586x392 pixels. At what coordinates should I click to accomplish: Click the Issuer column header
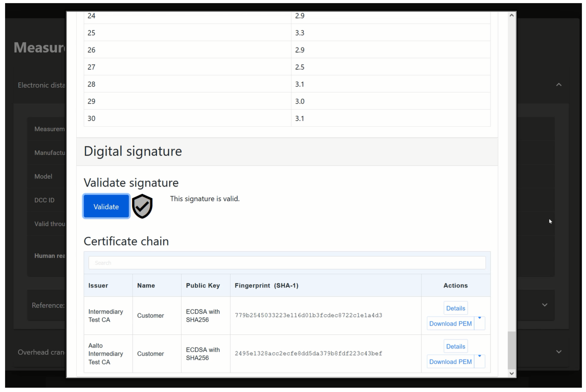pyautogui.click(x=98, y=285)
